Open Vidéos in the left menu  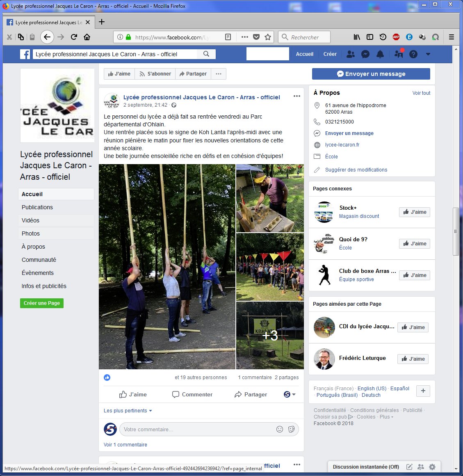[x=56, y=220]
